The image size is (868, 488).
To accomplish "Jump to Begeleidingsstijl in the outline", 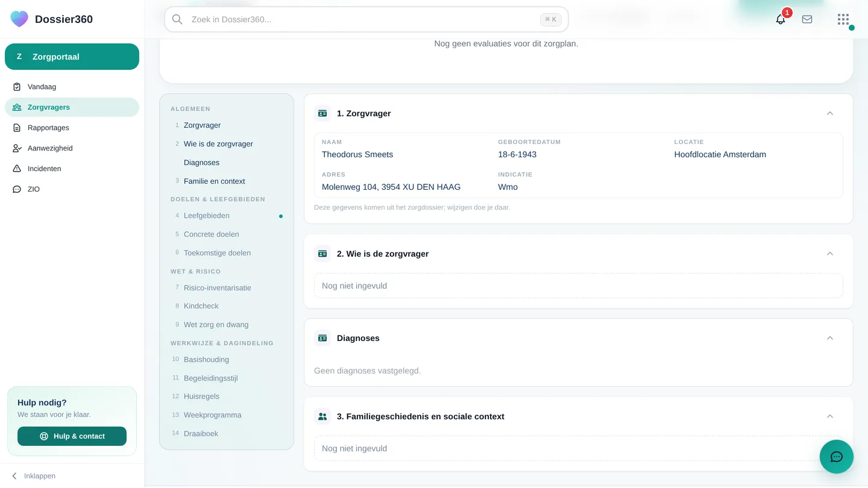I will pos(227,378).
